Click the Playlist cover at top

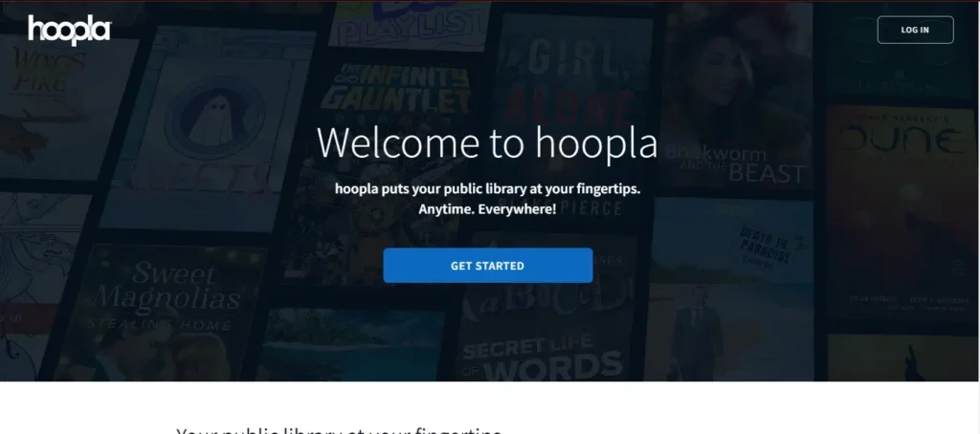(x=410, y=25)
